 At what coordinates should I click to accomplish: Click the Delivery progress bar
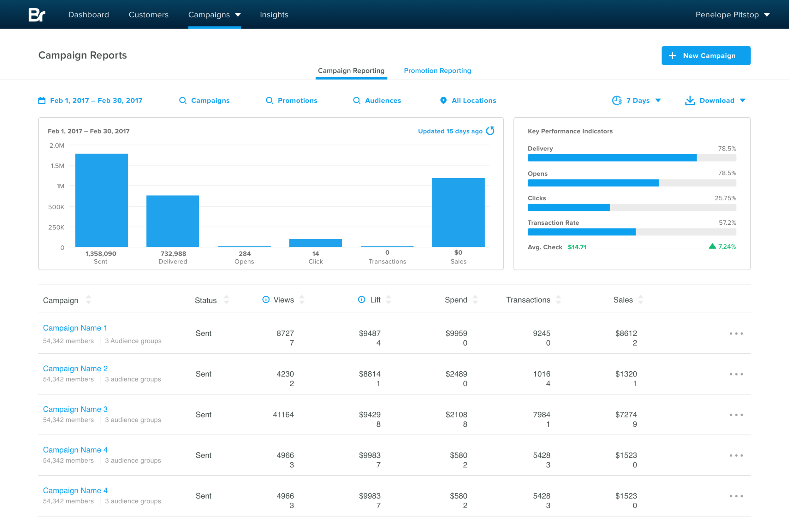tap(632, 158)
